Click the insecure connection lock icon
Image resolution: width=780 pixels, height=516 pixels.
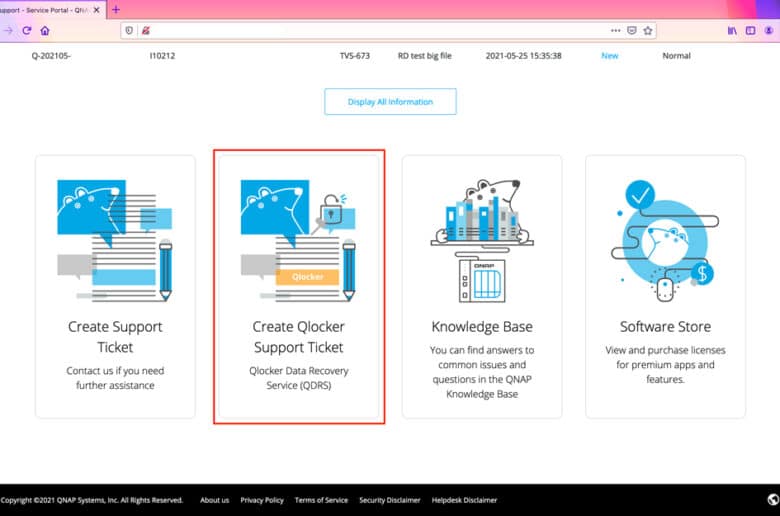tap(146, 30)
